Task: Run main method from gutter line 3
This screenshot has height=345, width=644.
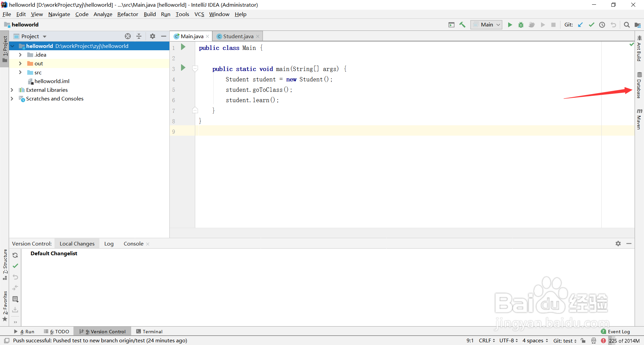Action: pyautogui.click(x=183, y=68)
